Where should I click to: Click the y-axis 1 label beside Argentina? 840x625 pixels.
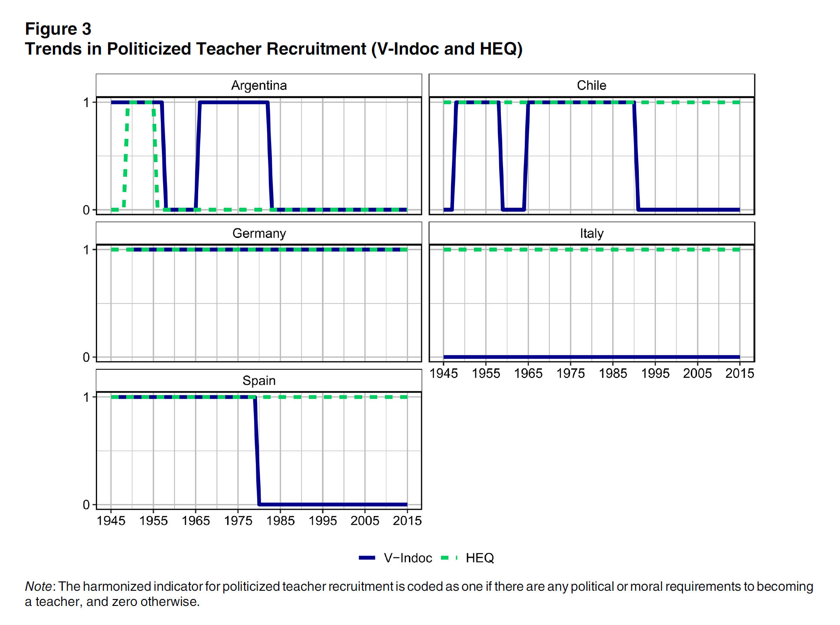[86, 103]
